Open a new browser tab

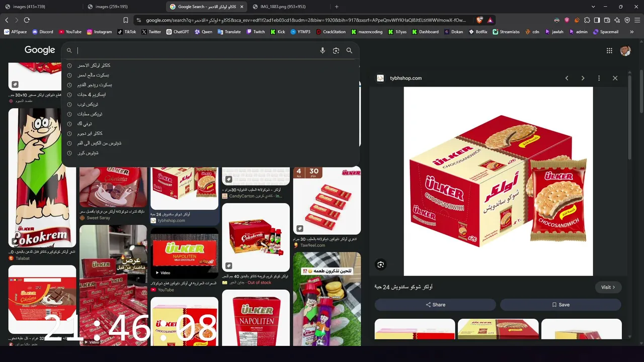click(337, 7)
